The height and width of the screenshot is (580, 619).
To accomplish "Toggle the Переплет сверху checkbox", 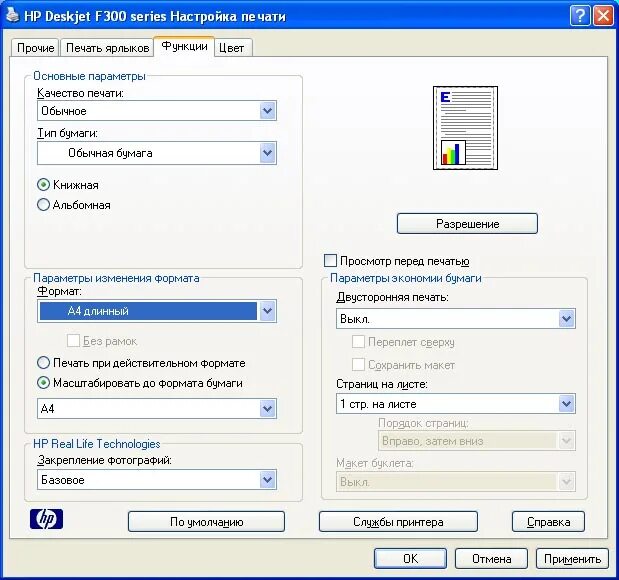I will [x=358, y=342].
